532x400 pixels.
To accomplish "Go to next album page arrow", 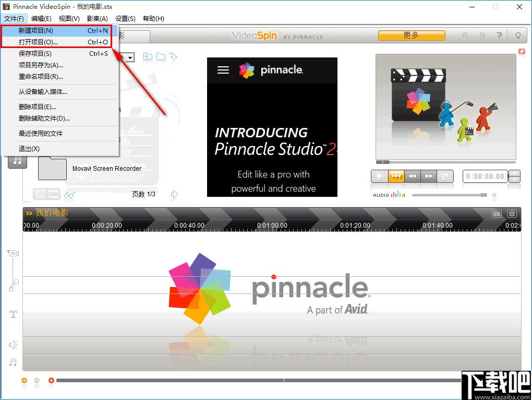I will pos(174,195).
